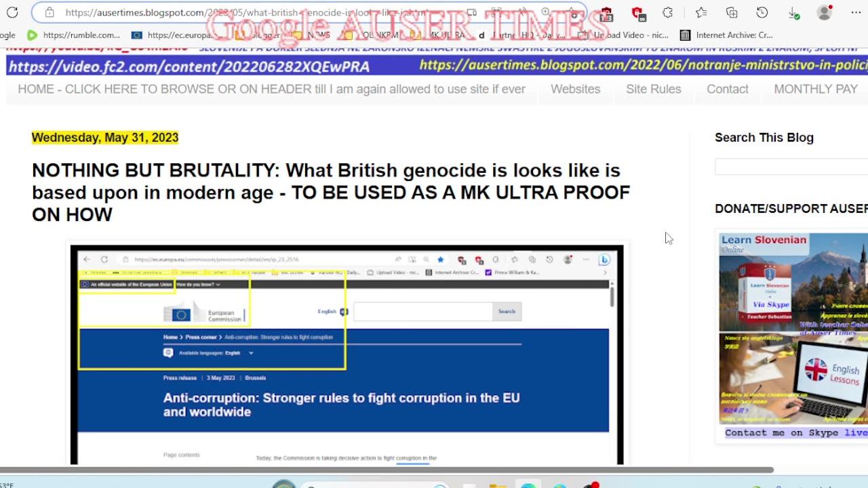The width and height of the screenshot is (868, 488).
Task: Open the video.fc2.com content link
Action: click(190, 66)
